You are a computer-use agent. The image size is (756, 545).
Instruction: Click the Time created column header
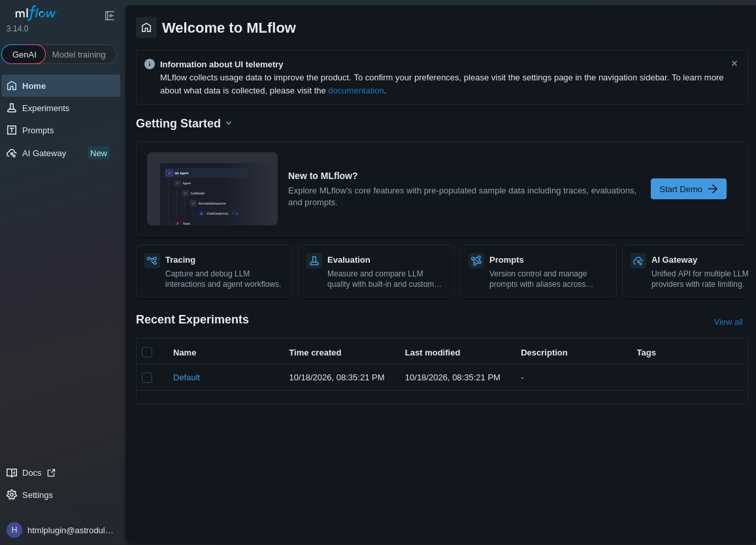click(x=316, y=353)
